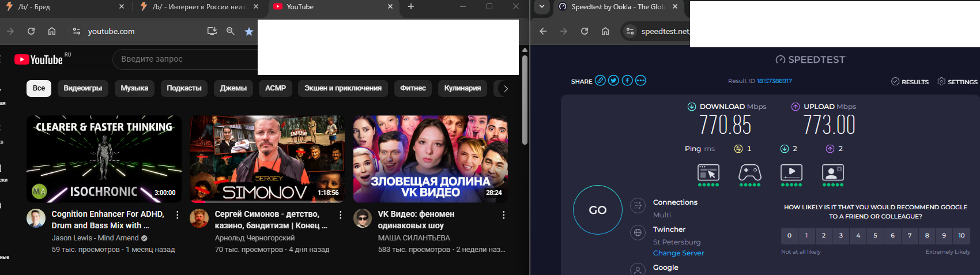Click the video chat quality icon

(832, 172)
